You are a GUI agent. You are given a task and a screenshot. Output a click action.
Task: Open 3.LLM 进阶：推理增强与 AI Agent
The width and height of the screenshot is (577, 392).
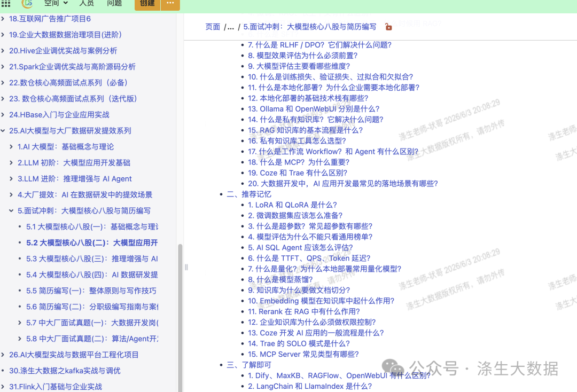(x=75, y=179)
